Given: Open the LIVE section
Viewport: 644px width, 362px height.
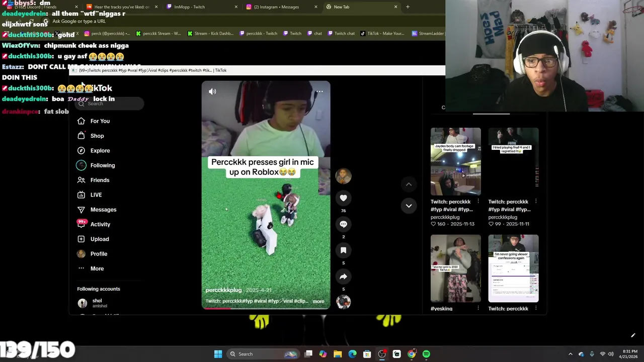Looking at the screenshot, I should tap(90, 195).
